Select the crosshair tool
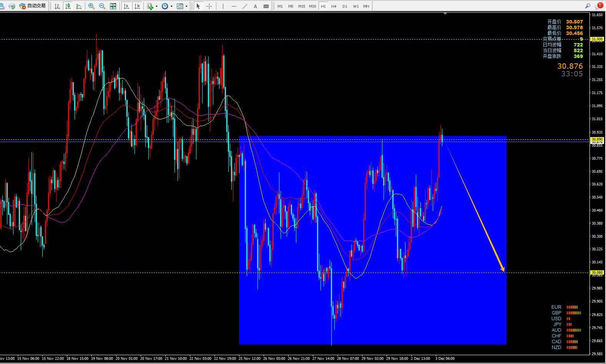Screen dimensions: 606x364 [x=209, y=6]
